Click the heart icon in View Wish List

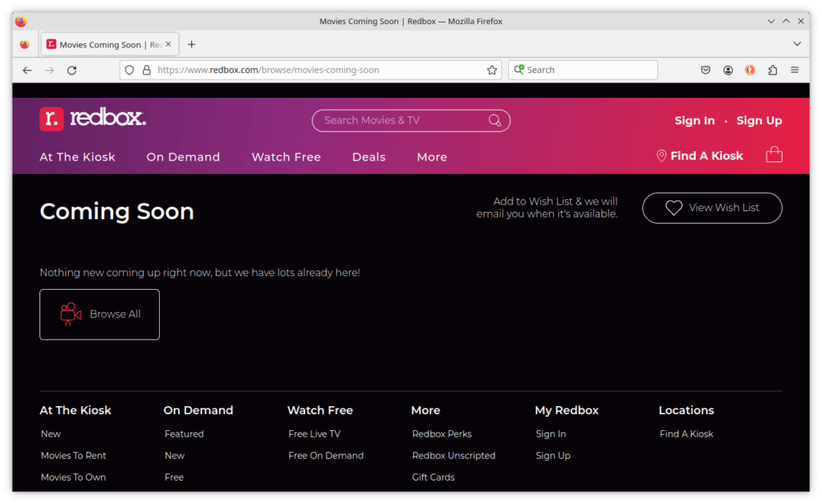[673, 208]
